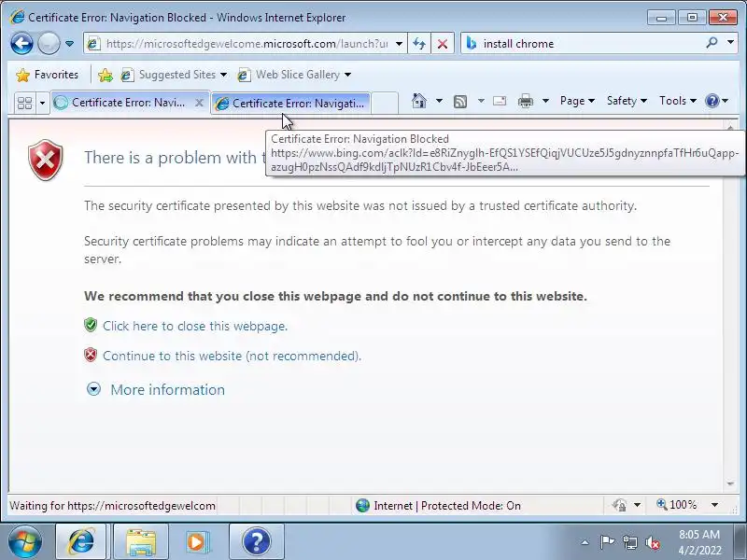This screenshot has height=560, width=747.
Task: Click the Add to Favorites Bar icon
Action: click(x=106, y=75)
